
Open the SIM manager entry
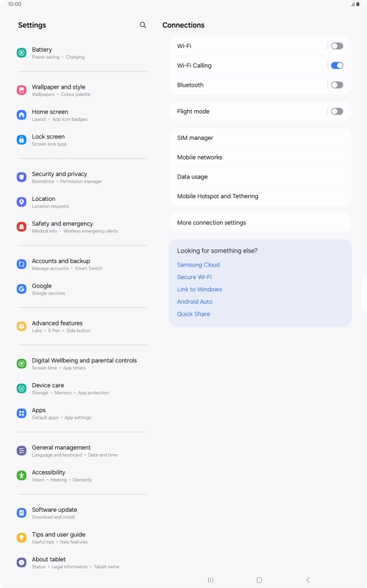coord(261,138)
